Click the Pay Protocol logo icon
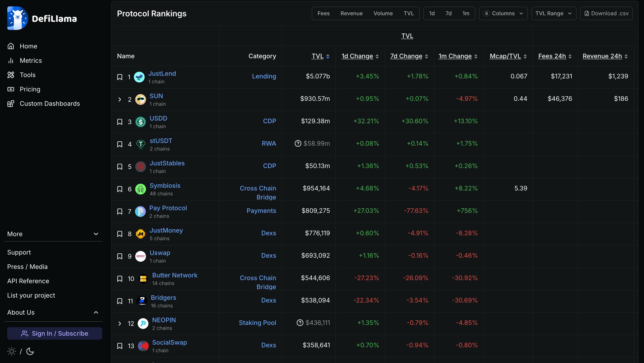This screenshot has height=363, width=644. (x=140, y=212)
